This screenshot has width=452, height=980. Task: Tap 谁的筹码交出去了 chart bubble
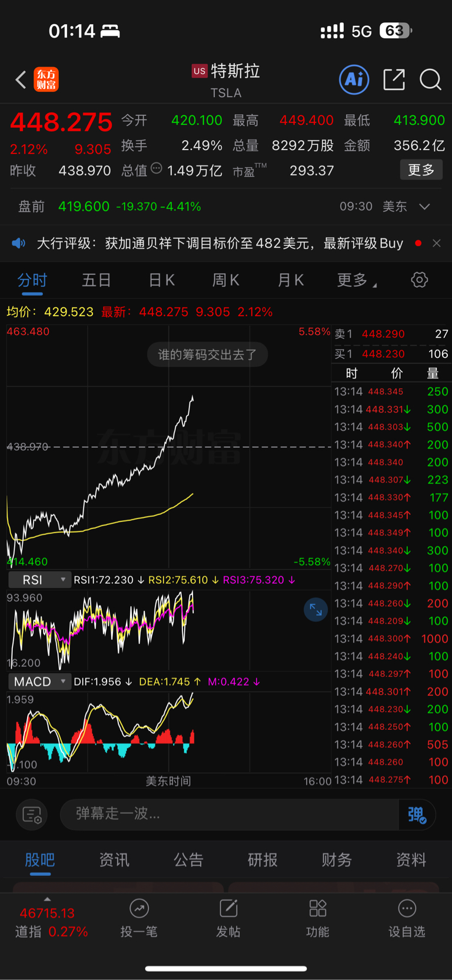(x=207, y=355)
